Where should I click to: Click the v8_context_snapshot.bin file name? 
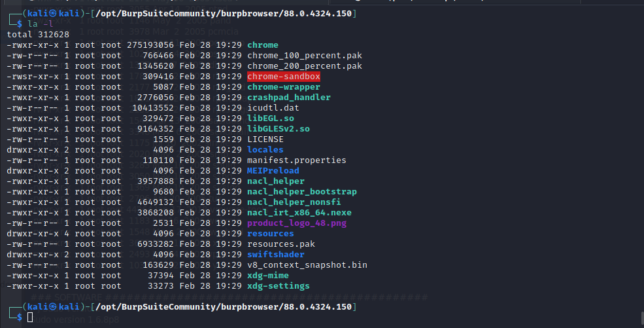click(x=307, y=265)
